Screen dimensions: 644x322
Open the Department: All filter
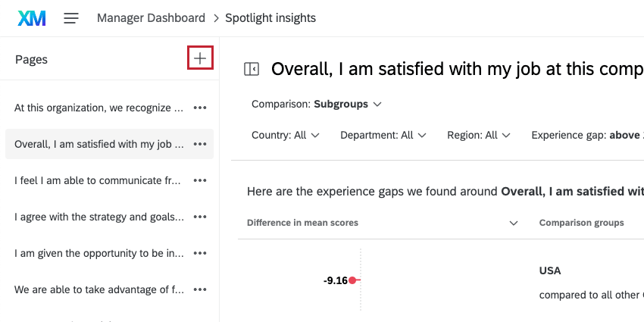coord(383,135)
